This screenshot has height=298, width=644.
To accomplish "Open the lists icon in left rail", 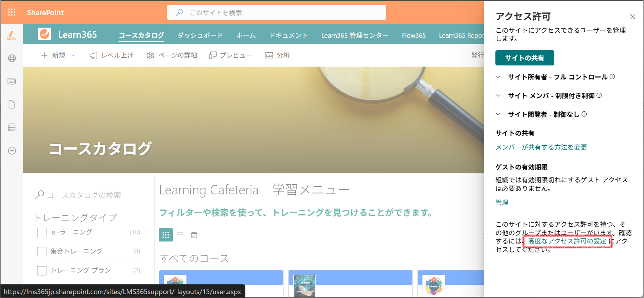I will click(12, 127).
